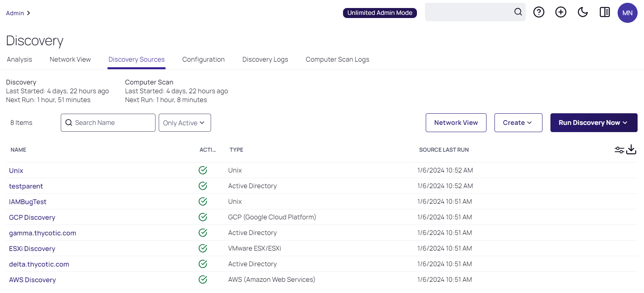Viewport: 644px width, 293px height.
Task: Click active status icon for AWS Discovery
Action: pyautogui.click(x=203, y=279)
